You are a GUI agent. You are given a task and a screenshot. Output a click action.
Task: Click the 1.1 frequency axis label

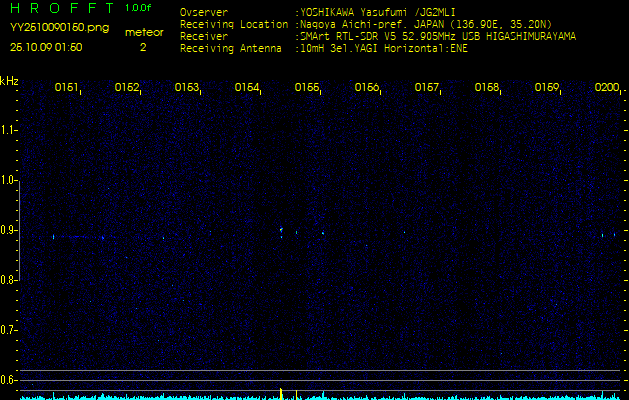(8, 130)
